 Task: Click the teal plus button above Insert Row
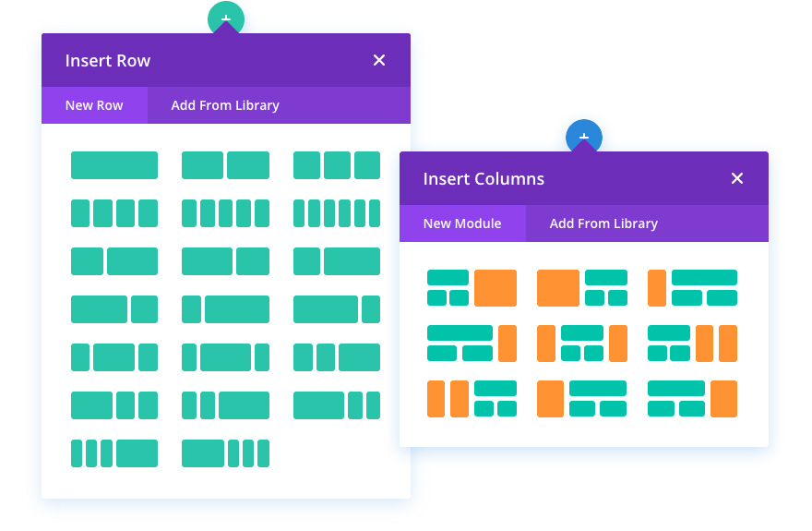[x=226, y=18]
